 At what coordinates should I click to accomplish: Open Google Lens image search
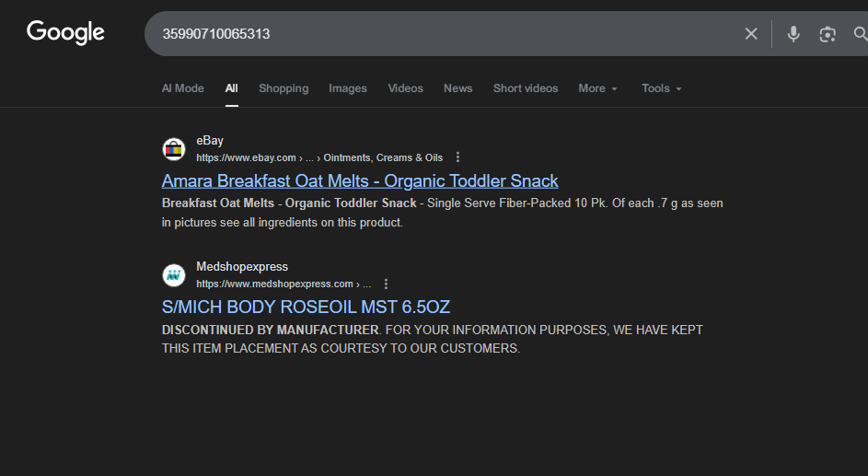pos(827,34)
